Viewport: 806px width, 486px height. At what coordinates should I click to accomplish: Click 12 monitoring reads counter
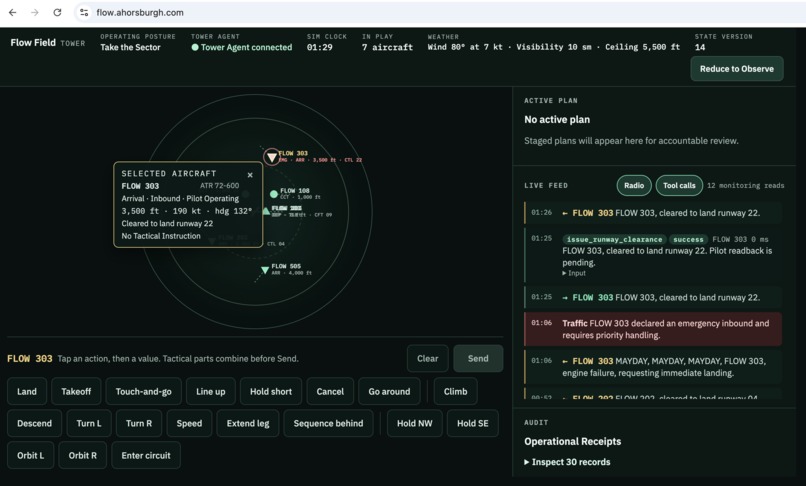(x=745, y=186)
